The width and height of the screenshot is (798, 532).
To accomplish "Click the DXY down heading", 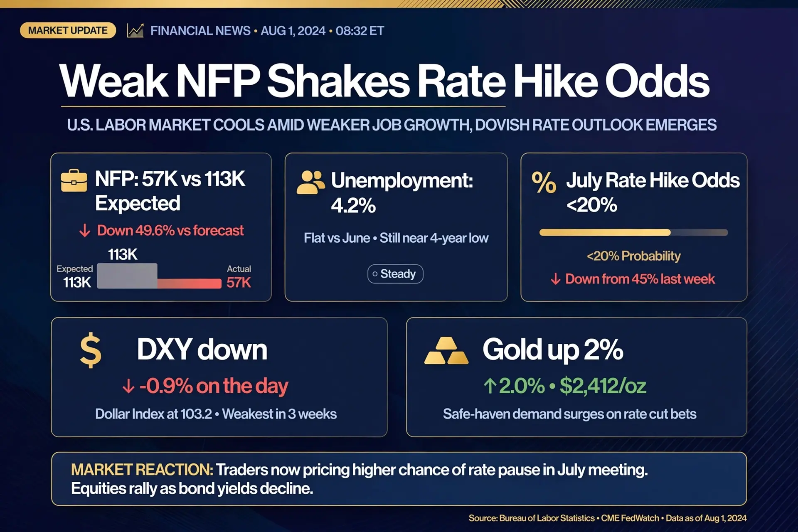I will tap(202, 350).
